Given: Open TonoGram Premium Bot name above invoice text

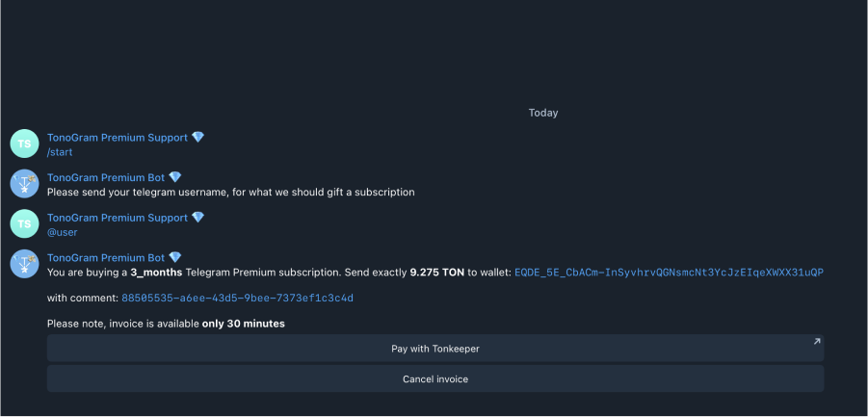Looking at the screenshot, I should pos(106,258).
